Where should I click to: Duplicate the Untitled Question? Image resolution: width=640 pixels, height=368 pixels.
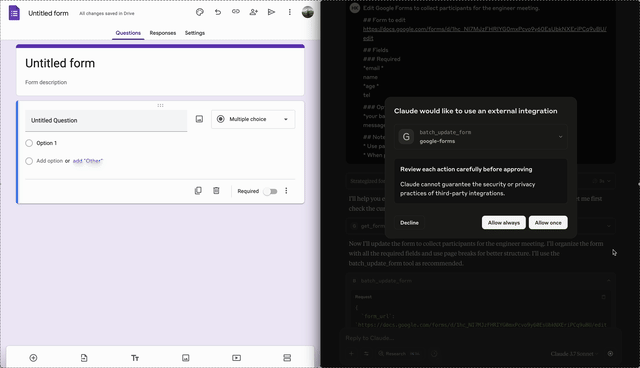click(198, 191)
